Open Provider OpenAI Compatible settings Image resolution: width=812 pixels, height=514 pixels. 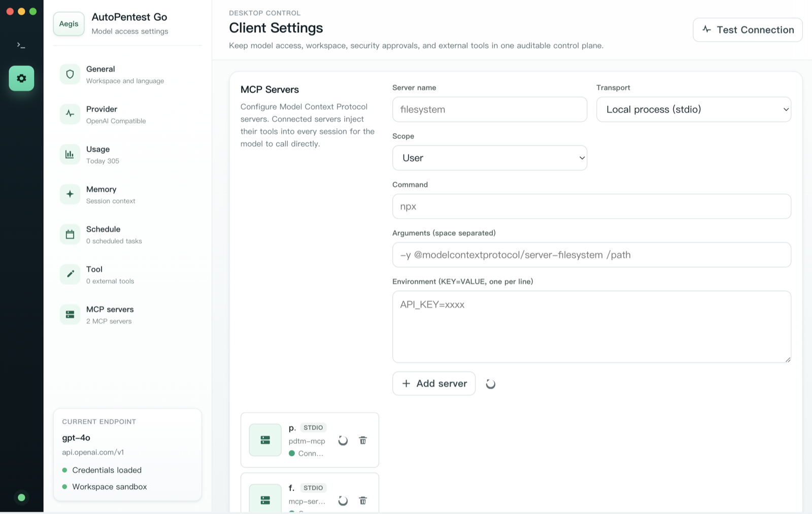(128, 114)
